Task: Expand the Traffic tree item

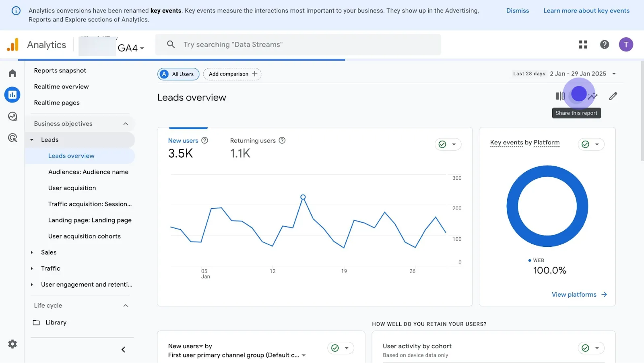Action: (x=32, y=269)
